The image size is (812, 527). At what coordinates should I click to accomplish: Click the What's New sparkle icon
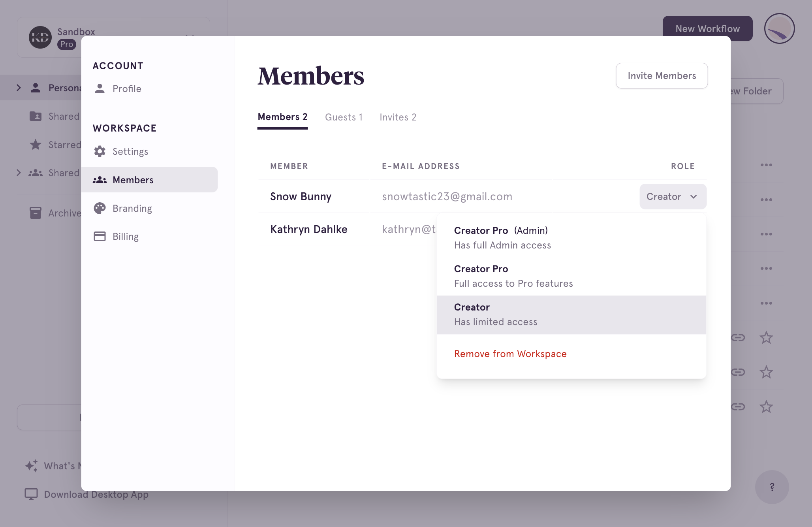point(32,466)
